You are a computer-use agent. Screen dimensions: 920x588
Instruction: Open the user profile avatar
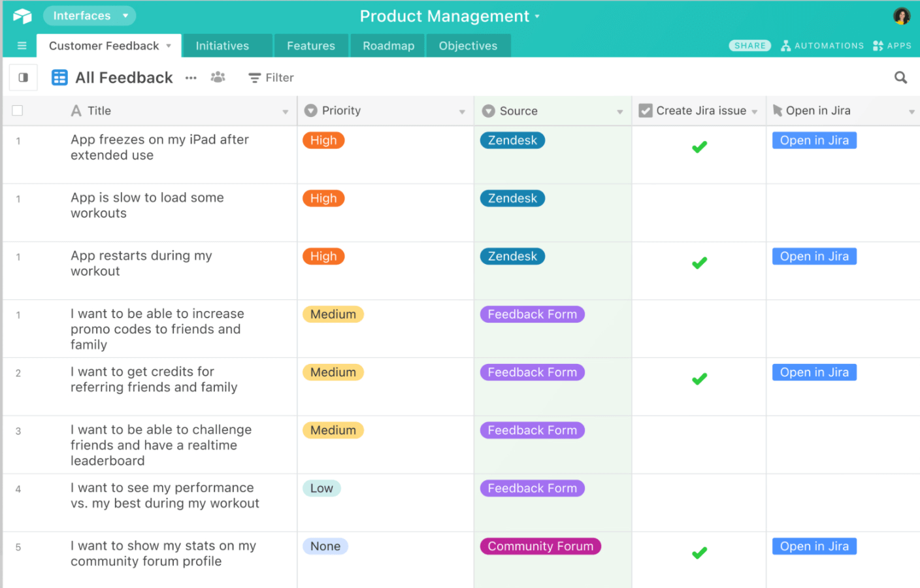click(x=902, y=16)
